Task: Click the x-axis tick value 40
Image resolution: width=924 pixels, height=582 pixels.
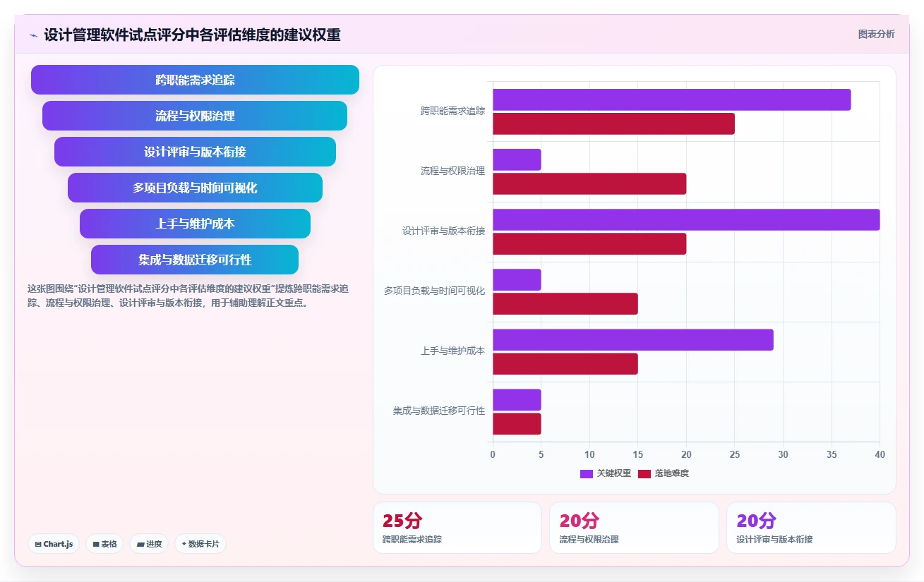Action: click(880, 454)
